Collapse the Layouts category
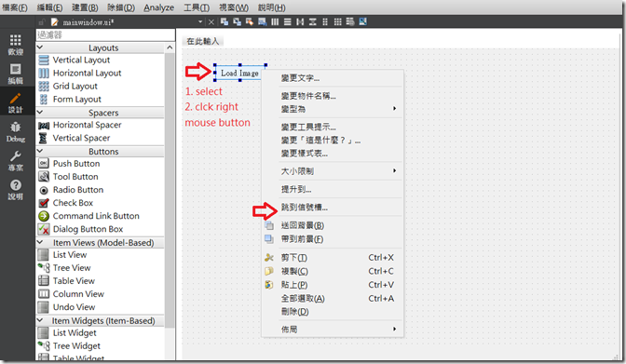This screenshot has height=364, width=626. (40, 47)
